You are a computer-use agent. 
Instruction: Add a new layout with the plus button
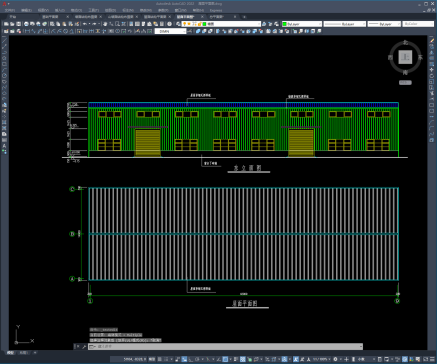[35, 353]
